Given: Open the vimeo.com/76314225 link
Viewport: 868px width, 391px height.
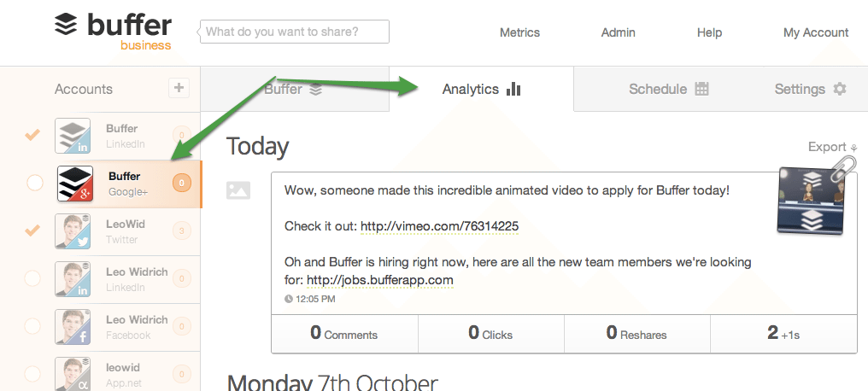Looking at the screenshot, I should pyautogui.click(x=439, y=226).
